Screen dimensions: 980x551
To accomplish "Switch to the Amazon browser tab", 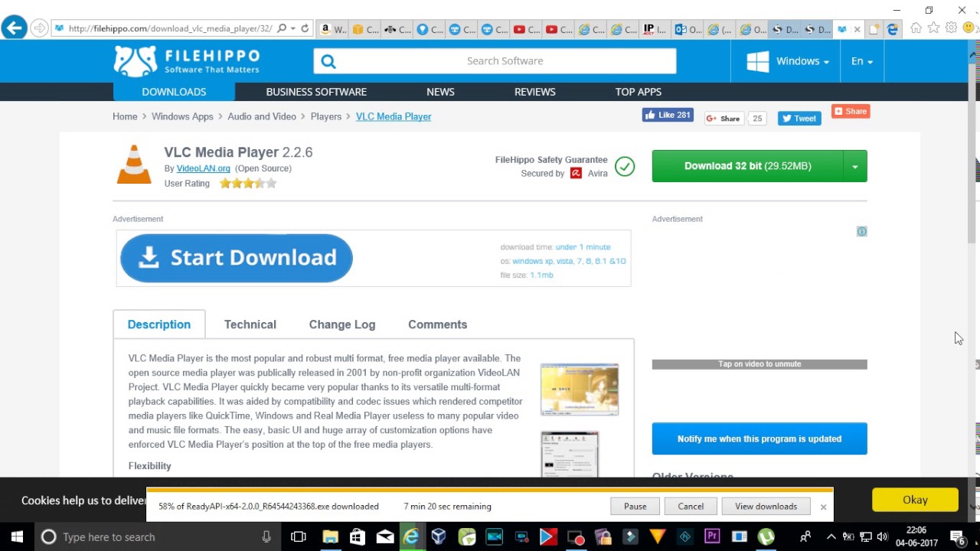I will click(x=332, y=29).
